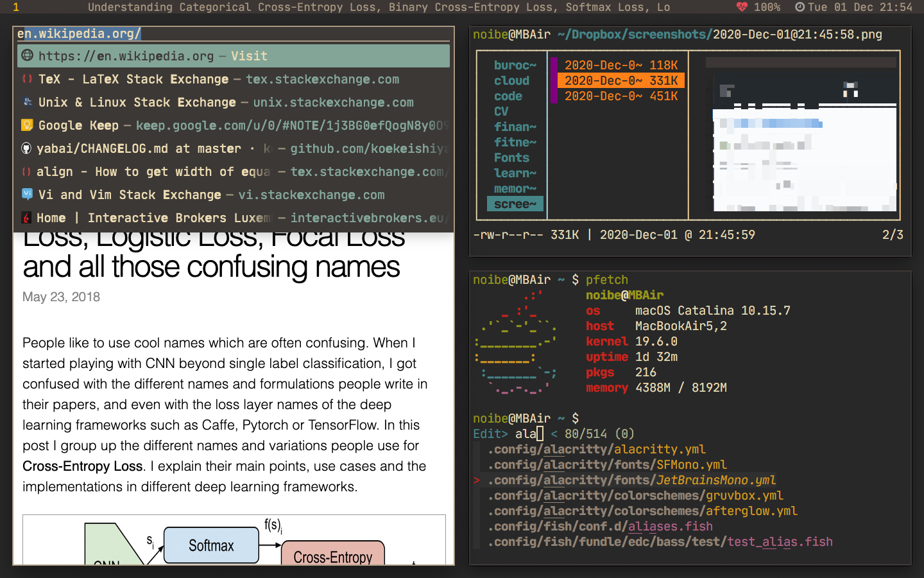Screen dimensions: 924x578
Task: Select .config/fish/conf.d/aliases.fish result
Action: (600, 526)
